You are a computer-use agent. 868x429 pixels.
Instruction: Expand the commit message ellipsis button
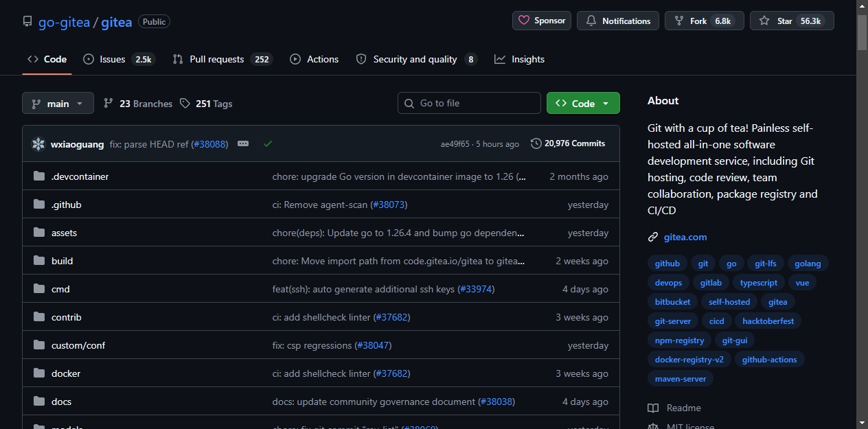coord(243,143)
